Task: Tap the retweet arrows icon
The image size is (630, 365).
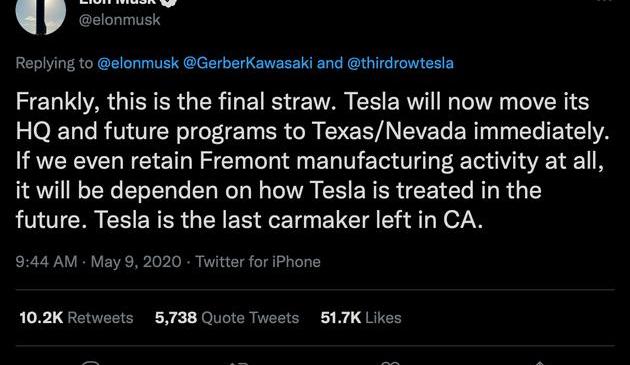Action: [x=239, y=363]
